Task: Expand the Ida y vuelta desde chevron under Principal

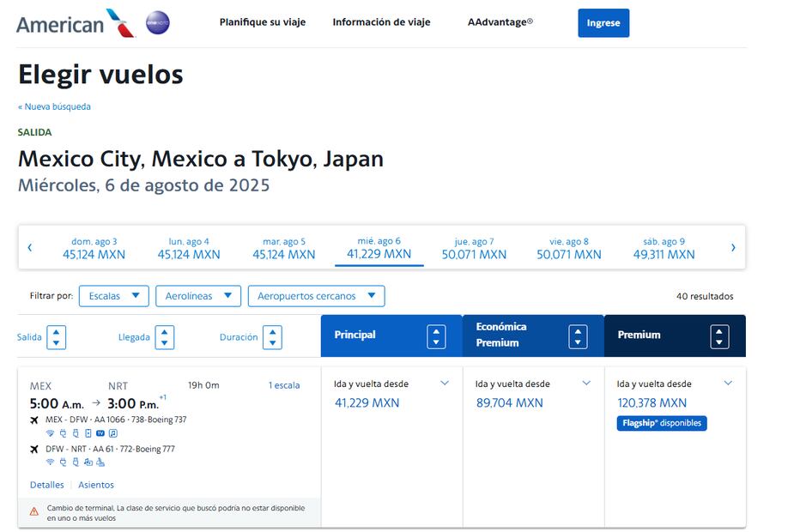Action: pos(445,384)
